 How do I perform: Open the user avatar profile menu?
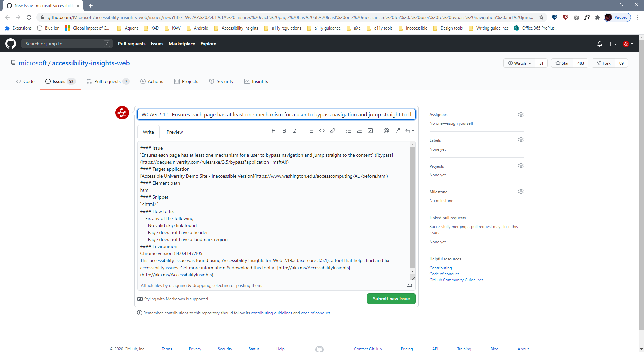628,44
